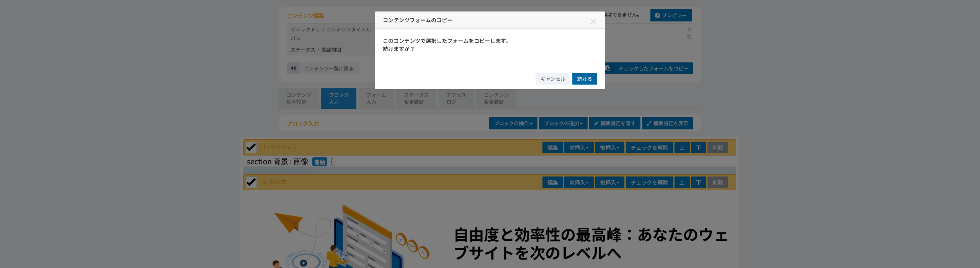The height and width of the screenshot is (268, 980).
Task: Click 編集設定を表示 button
Action: [x=668, y=123]
